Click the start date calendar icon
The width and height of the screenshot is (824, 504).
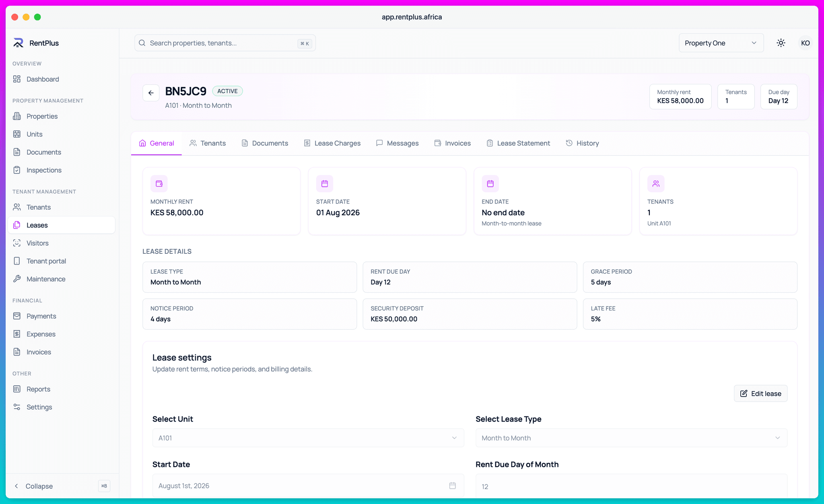[x=325, y=184]
